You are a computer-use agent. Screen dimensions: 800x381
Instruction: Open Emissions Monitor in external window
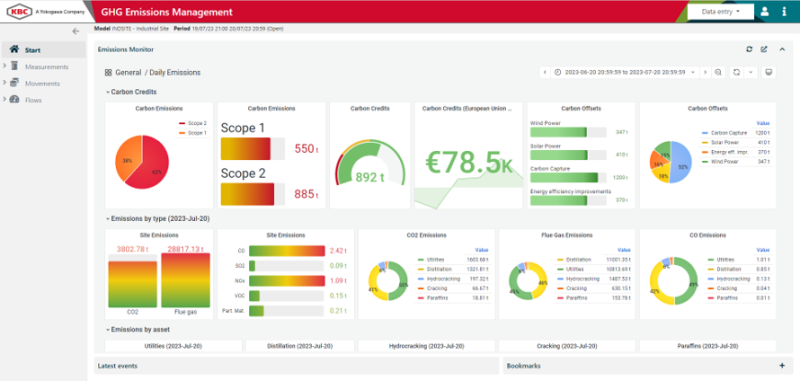tap(764, 49)
